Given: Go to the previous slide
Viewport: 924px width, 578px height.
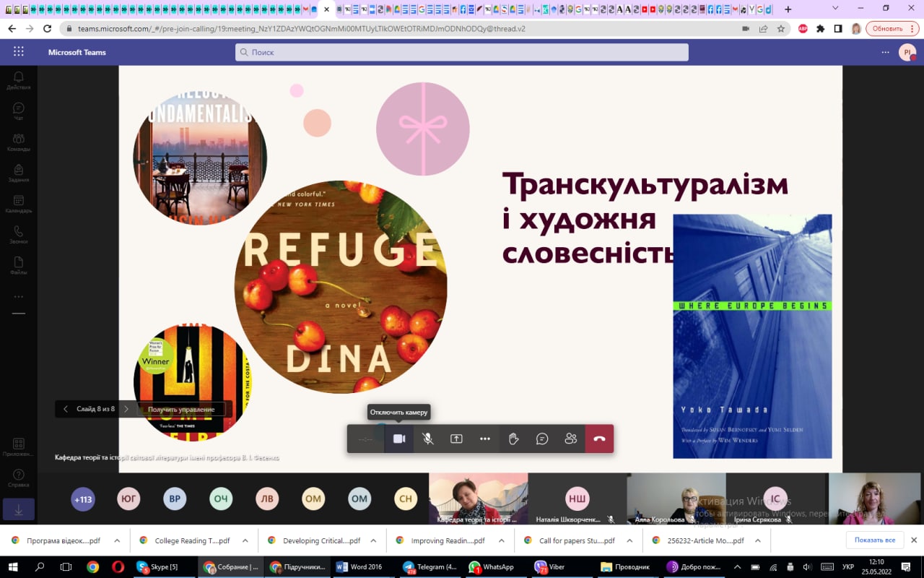Looking at the screenshot, I should (66, 409).
